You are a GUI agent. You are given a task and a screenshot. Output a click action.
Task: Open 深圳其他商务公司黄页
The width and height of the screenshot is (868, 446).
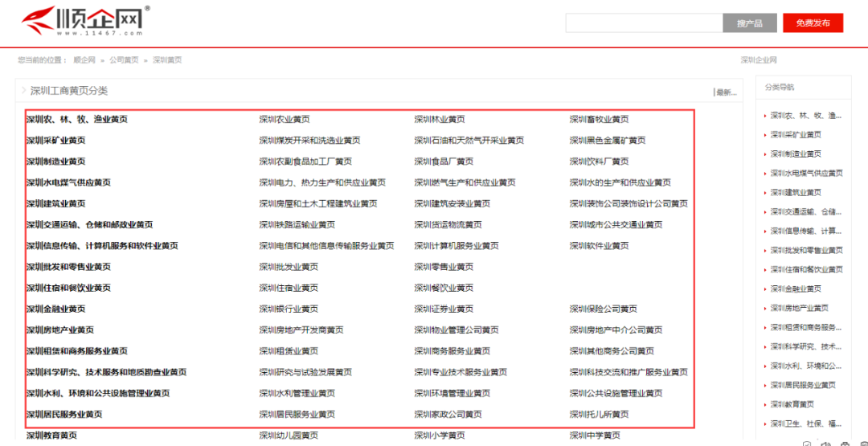(612, 351)
